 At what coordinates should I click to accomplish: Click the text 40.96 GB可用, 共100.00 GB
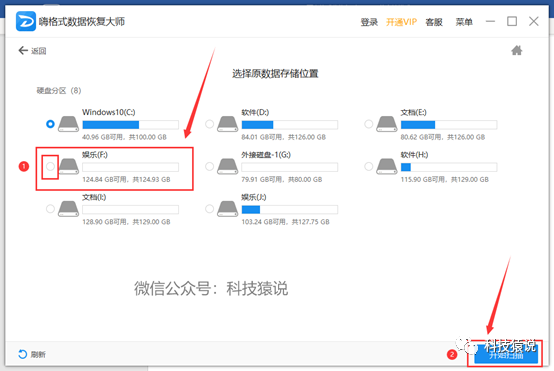(x=124, y=137)
